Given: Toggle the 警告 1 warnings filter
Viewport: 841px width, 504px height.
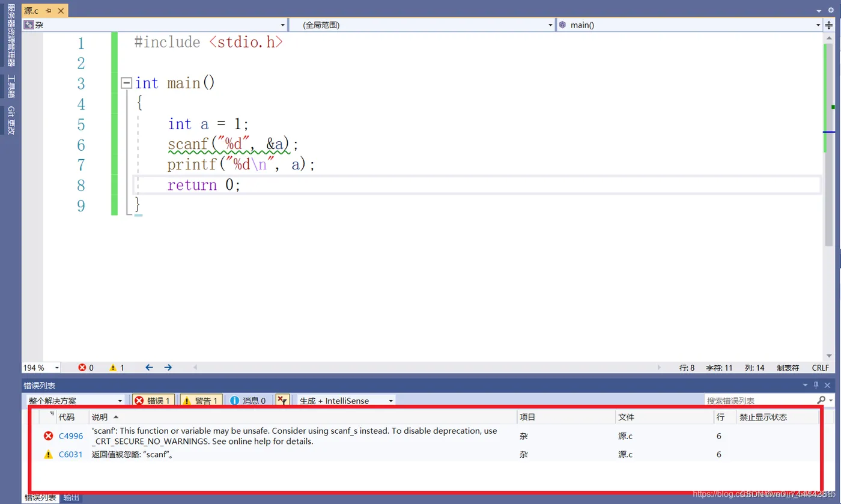Looking at the screenshot, I should (201, 400).
